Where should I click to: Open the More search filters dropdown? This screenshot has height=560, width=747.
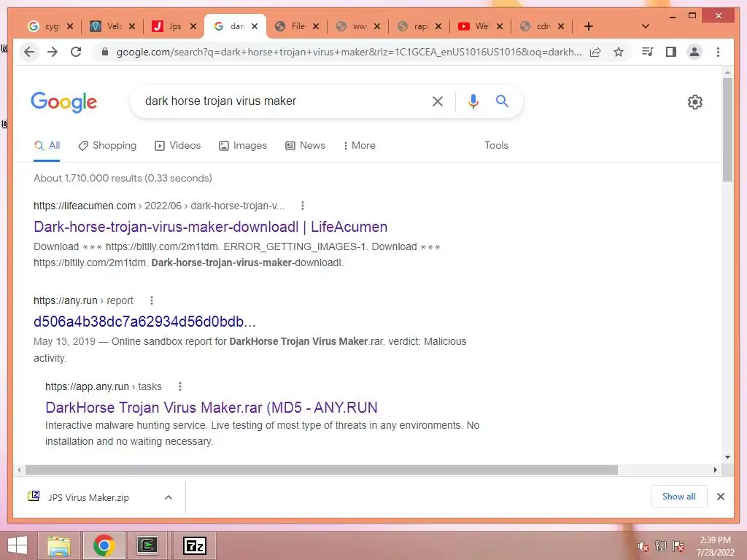point(359,145)
